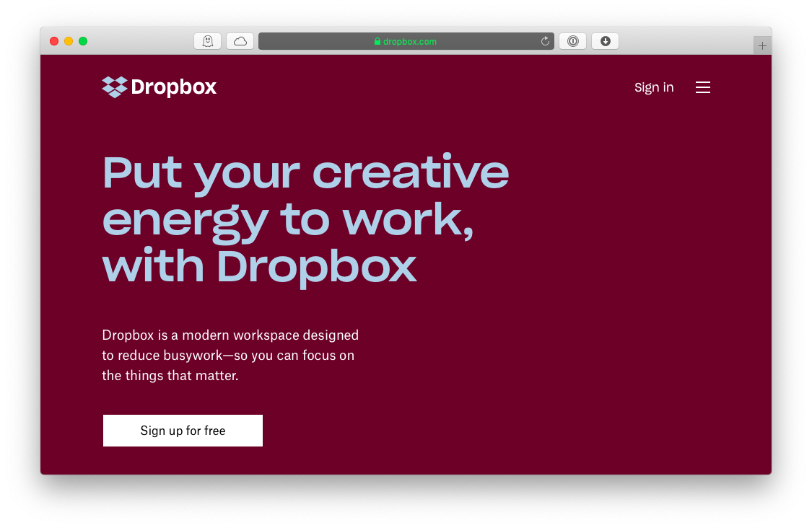Open a new tab with plus button

coord(762,46)
